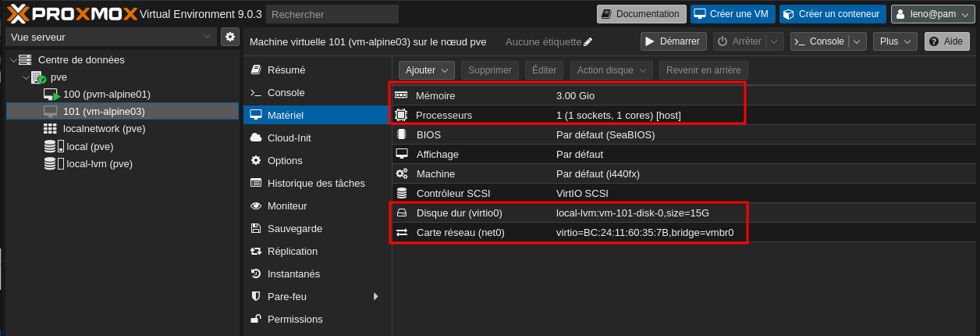Expand the Pare-feu submenu arrow

click(x=376, y=297)
